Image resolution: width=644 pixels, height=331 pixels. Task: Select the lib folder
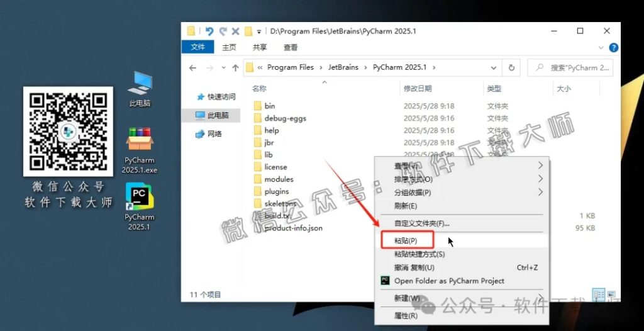tap(263, 155)
